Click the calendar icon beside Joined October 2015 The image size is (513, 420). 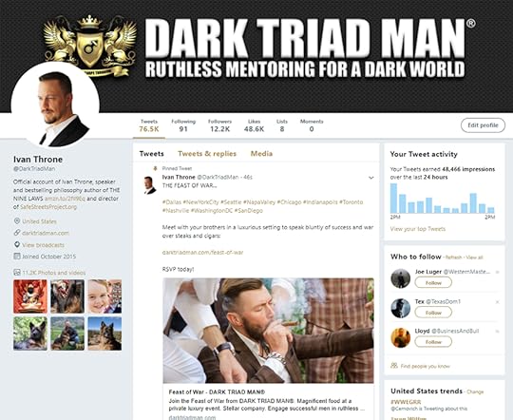coord(17,256)
